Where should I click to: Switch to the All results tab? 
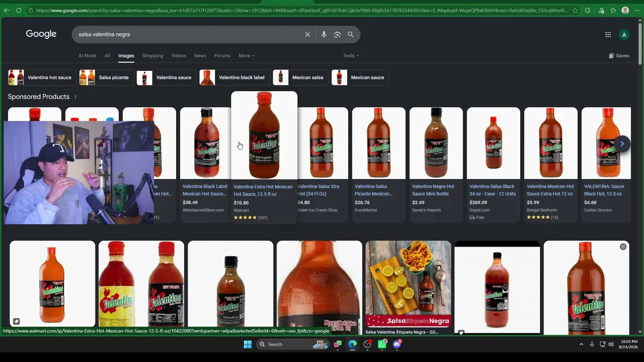[x=107, y=56]
